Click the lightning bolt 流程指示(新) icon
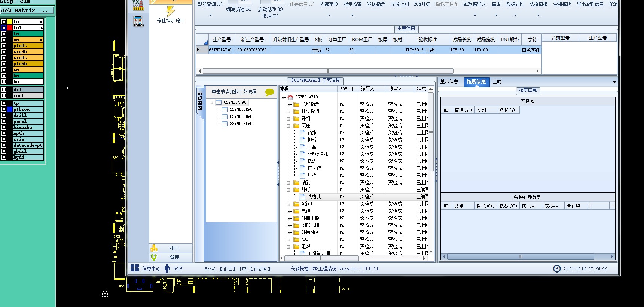The width and height of the screenshot is (644, 307). [170, 11]
